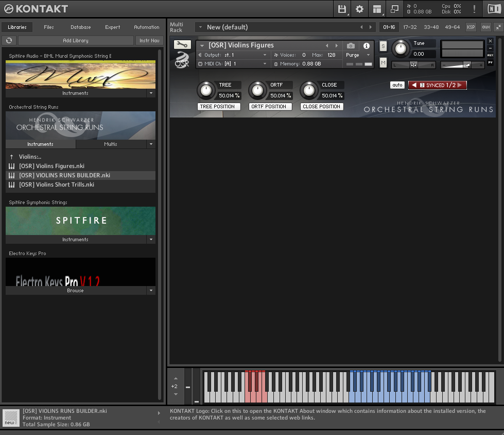Click the exclamation panic button
The image size is (504, 435).
pos(474,9)
